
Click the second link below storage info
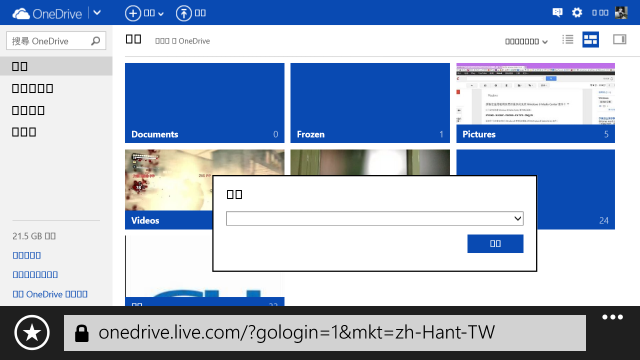[35, 275]
